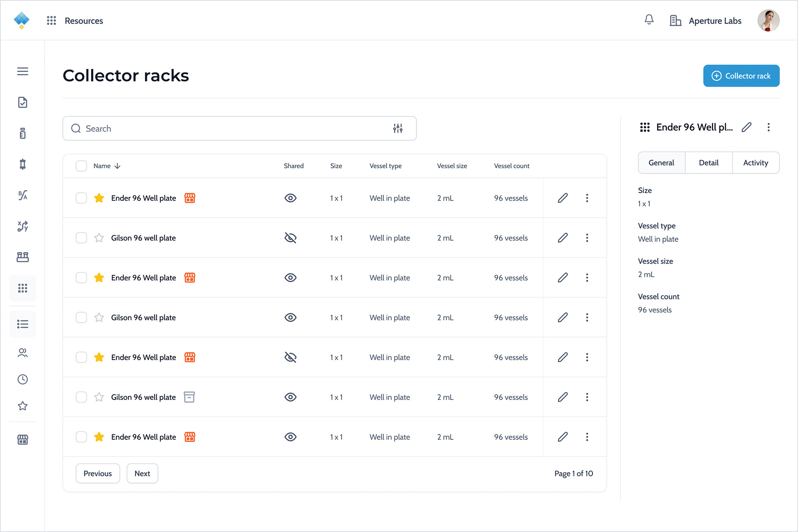
Task: Open the users icon in sidebar
Action: coord(23,353)
